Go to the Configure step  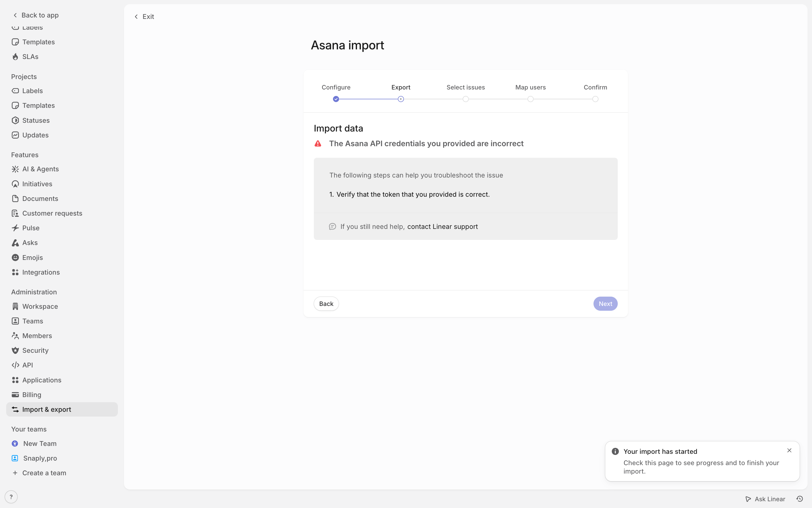point(336,99)
